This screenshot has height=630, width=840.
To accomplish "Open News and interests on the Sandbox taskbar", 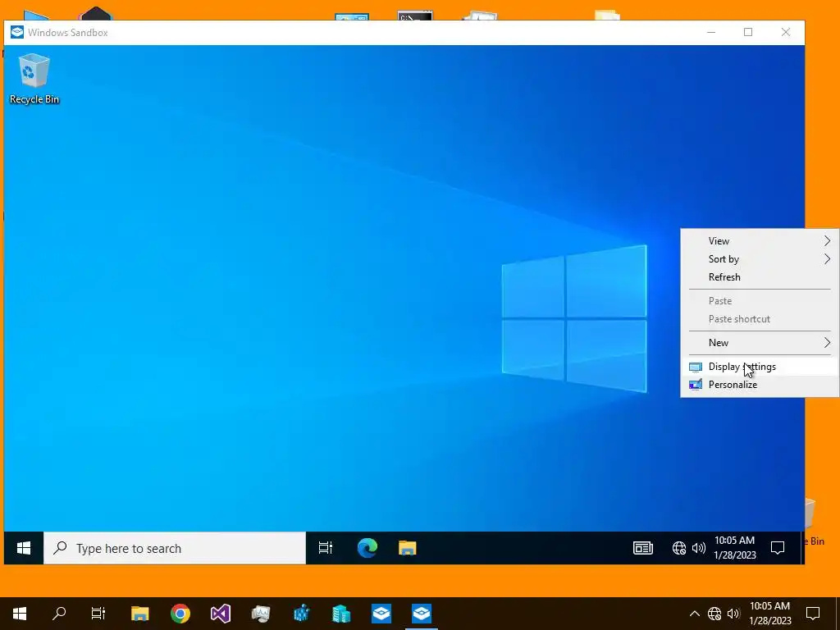I will point(643,548).
